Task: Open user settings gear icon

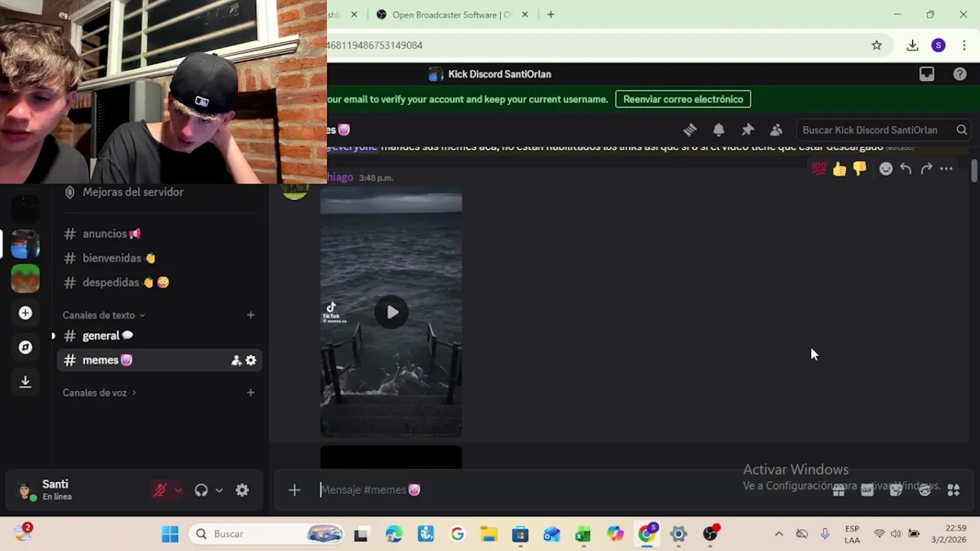Action: tap(242, 491)
